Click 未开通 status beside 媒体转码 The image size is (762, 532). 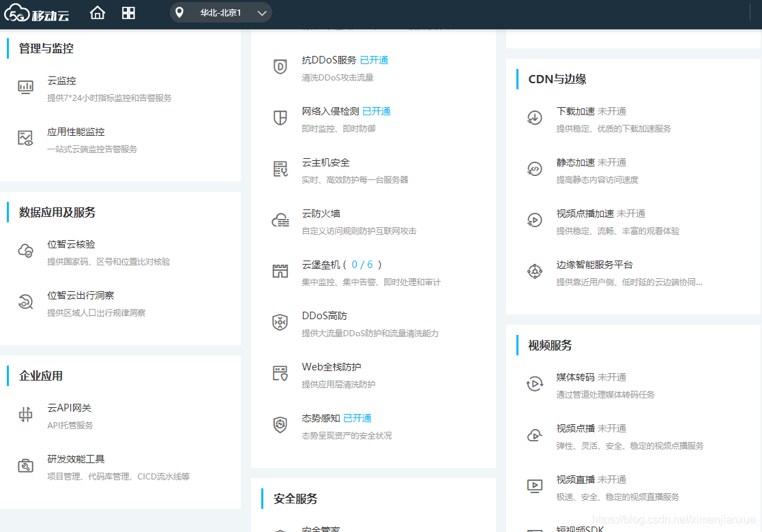pyautogui.click(x=612, y=377)
